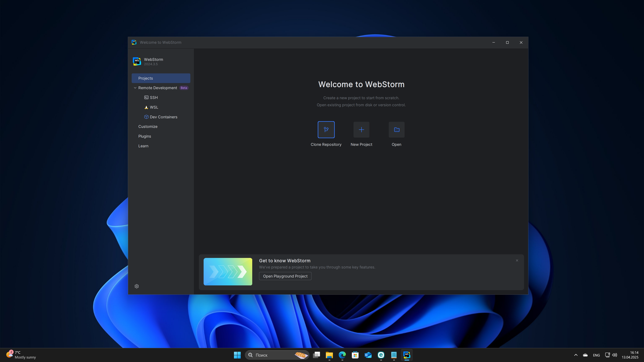Open the clock showing 16:14
This screenshot has width=644, height=362.
pyautogui.click(x=630, y=355)
